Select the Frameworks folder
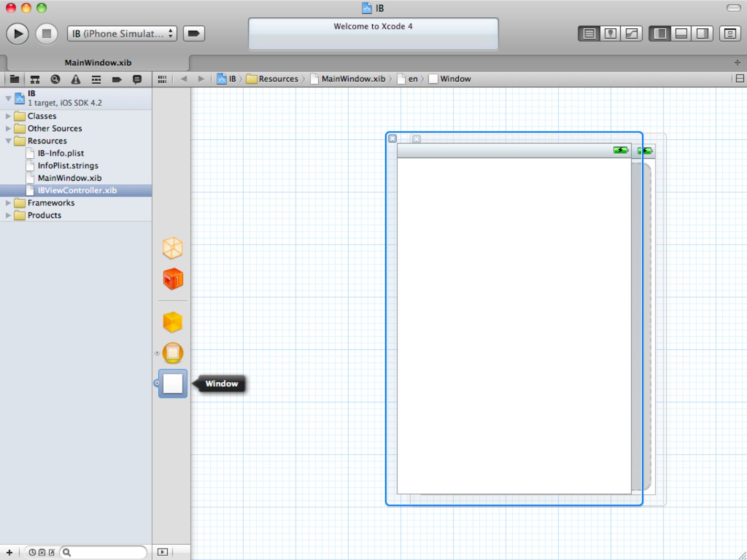The image size is (747, 560). tap(76, 203)
